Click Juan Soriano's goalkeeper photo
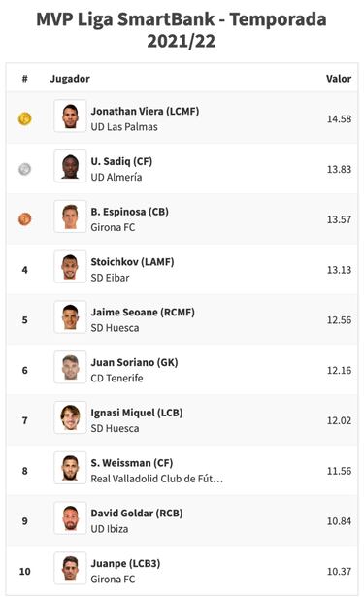The height and width of the screenshot is (597, 364). point(70,367)
